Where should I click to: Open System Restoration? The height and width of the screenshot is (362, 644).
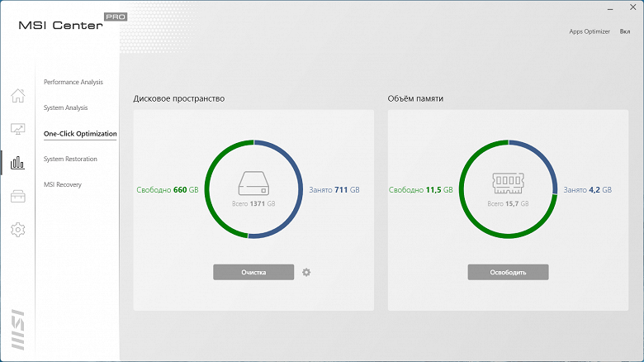coord(70,159)
